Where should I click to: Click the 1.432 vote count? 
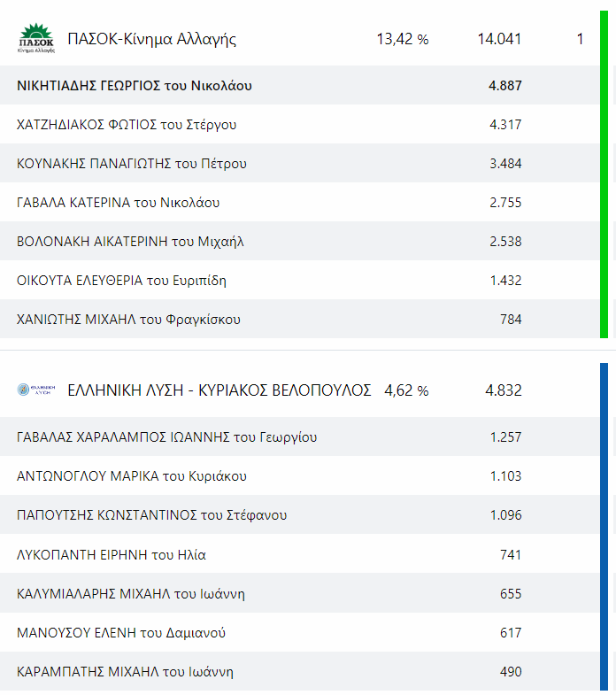click(506, 281)
